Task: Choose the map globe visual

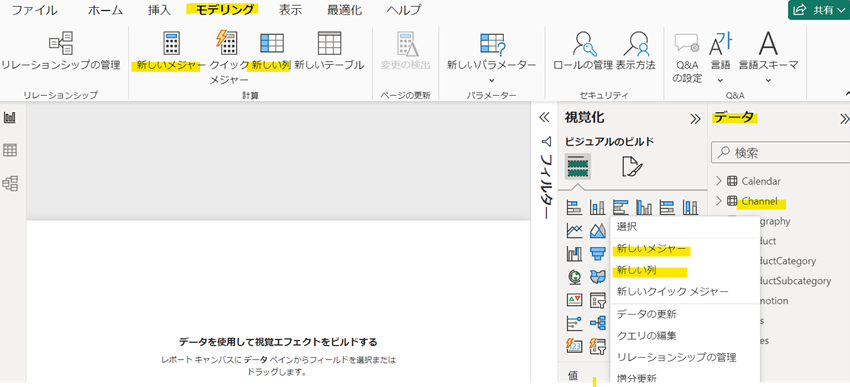Action: coord(574,276)
